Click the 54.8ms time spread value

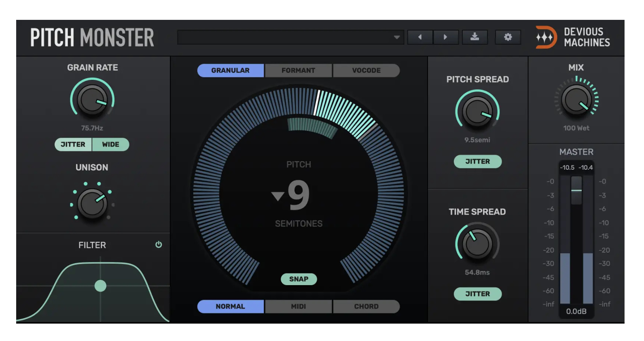pos(477,273)
